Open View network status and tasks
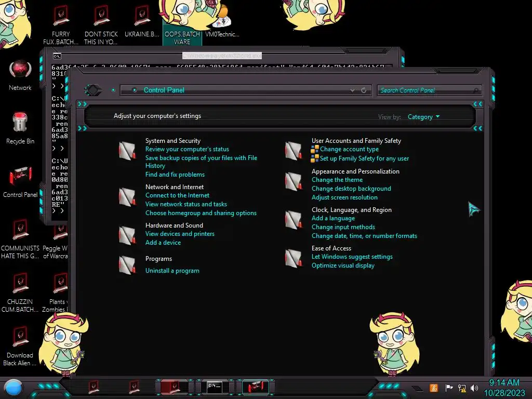This screenshot has width=532, height=399. coord(186,204)
